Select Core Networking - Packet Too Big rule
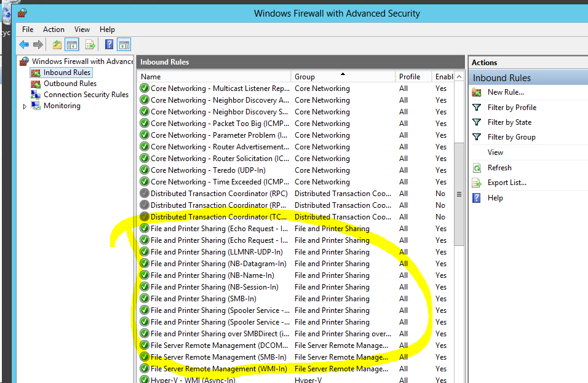 point(296,124)
